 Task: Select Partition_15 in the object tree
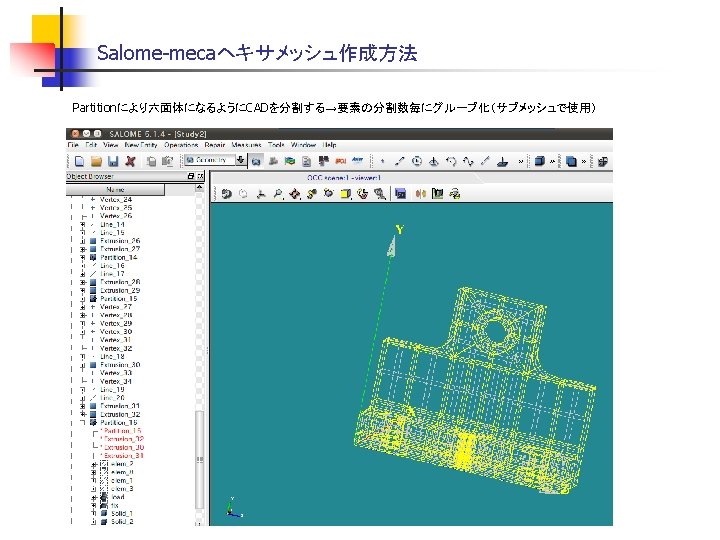[x=118, y=299]
